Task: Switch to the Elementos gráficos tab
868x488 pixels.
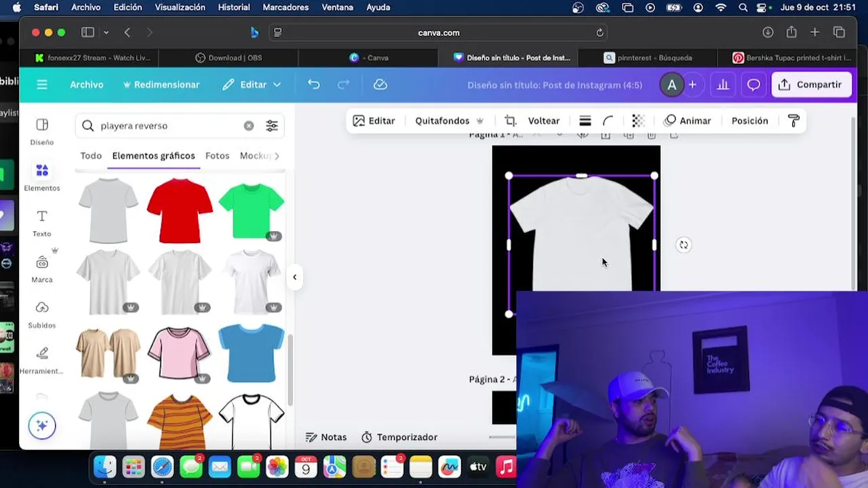Action: pyautogui.click(x=153, y=156)
